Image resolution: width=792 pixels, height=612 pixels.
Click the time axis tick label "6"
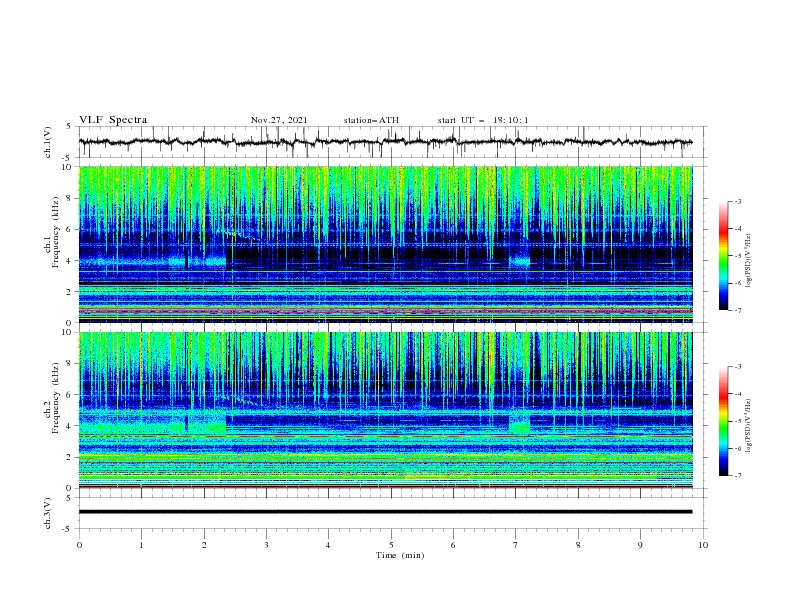(453, 545)
